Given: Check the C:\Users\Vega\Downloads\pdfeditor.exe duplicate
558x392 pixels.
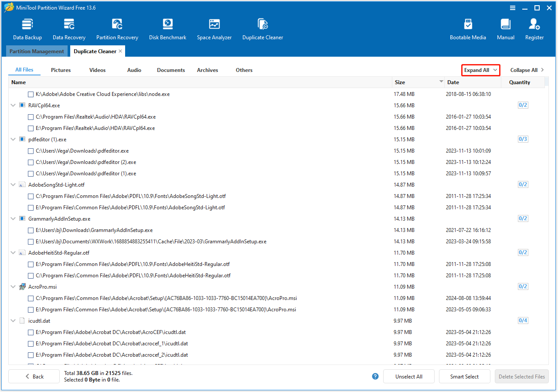Looking at the screenshot, I should coord(31,150).
